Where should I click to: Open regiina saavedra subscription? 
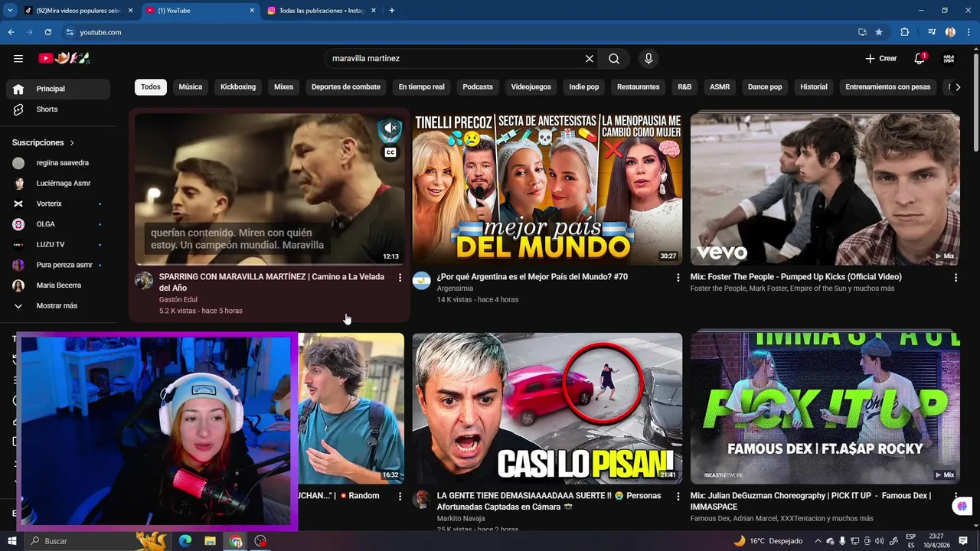[58, 163]
